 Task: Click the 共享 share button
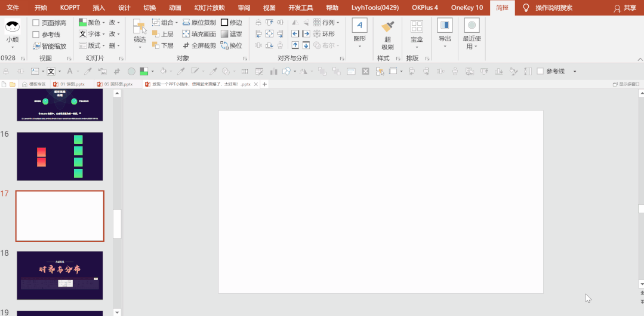click(x=625, y=8)
